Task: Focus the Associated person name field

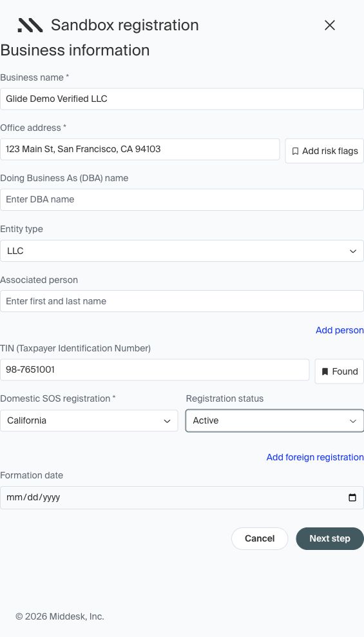Action: [x=182, y=301]
